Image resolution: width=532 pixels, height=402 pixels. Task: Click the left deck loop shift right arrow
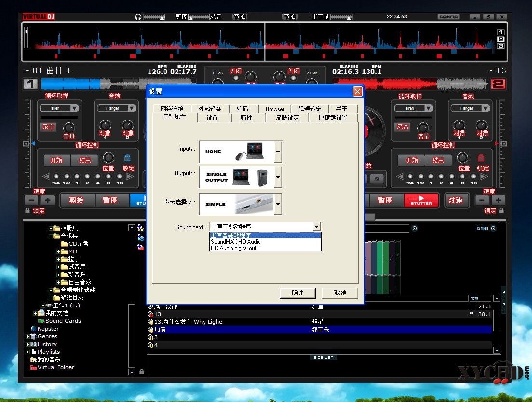130,176
